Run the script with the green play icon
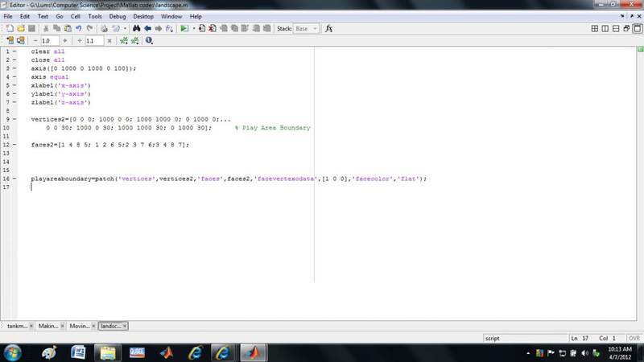The height and width of the screenshot is (362, 644). [x=184, y=28]
